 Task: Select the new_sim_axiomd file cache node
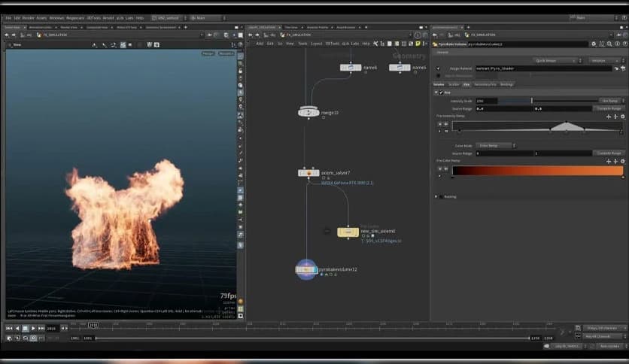pyautogui.click(x=348, y=232)
